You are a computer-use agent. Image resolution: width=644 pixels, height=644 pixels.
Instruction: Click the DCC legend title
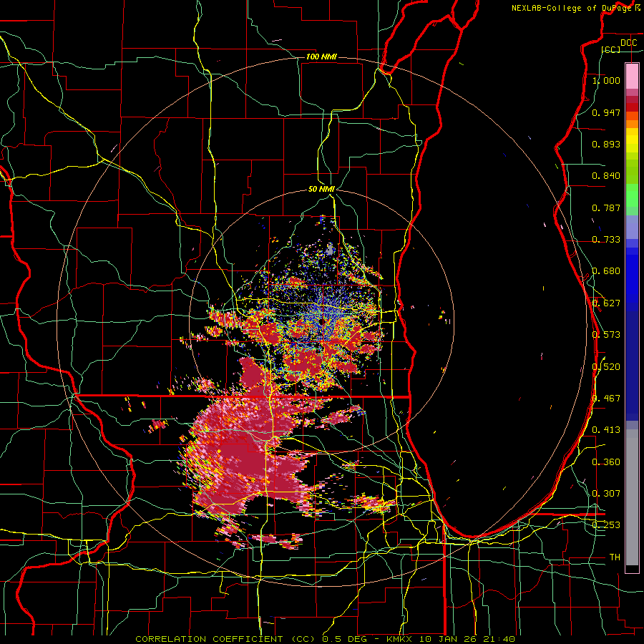pos(628,43)
